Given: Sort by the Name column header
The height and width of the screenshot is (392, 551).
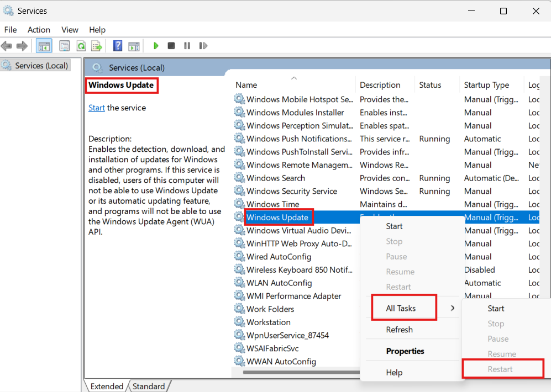Looking at the screenshot, I should pos(295,85).
